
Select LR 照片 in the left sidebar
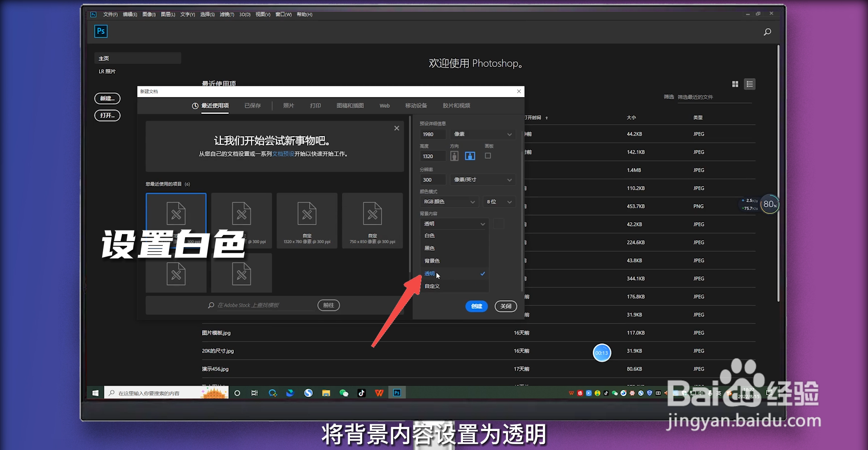107,71
